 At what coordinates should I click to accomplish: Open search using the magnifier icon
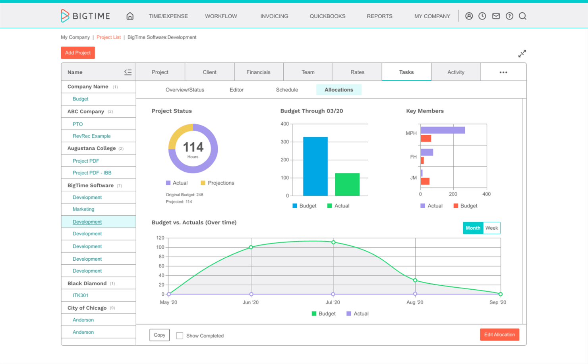tap(522, 16)
